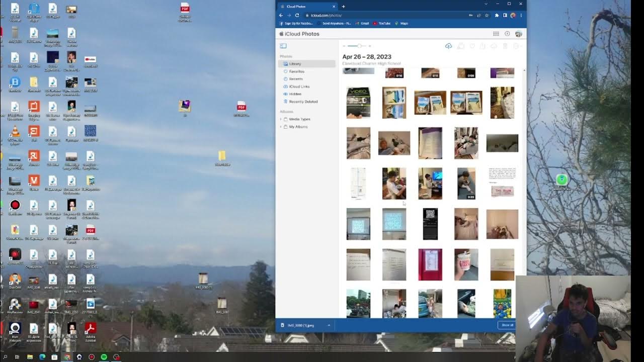Click the Add to album toolbar icon
Viewport: 644px width, 362px height.
point(460,46)
